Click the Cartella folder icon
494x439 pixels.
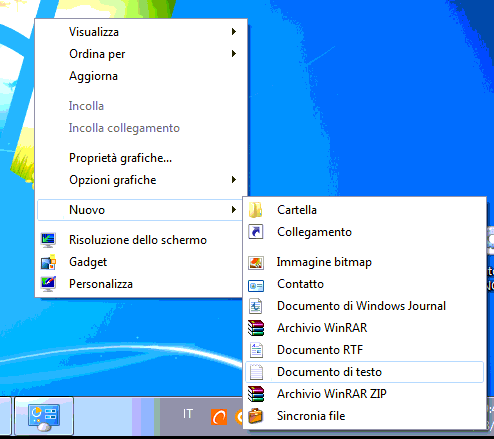tap(256, 210)
